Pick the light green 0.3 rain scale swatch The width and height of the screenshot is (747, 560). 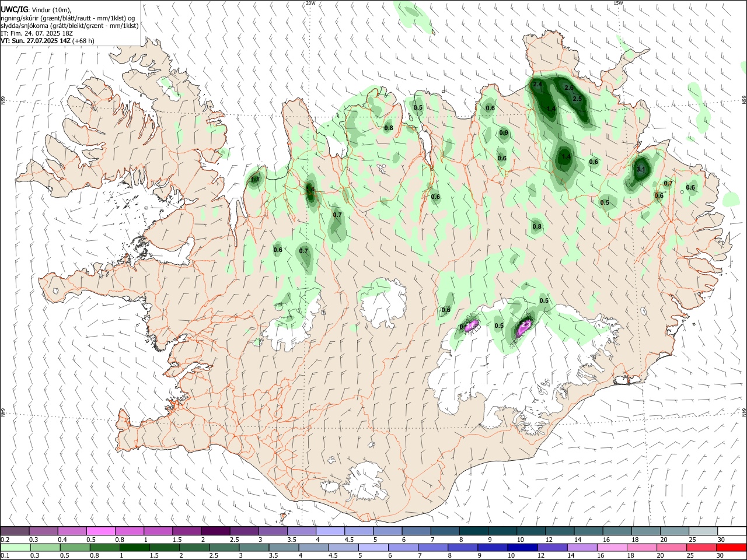point(45,547)
